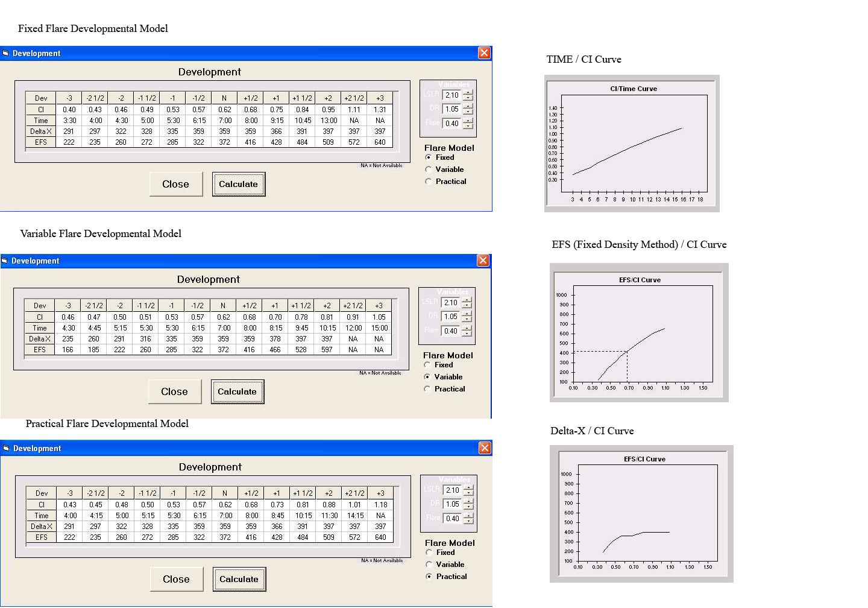The image size is (868, 608).
Task: Click the LSLR field showing 2.10 in the top dialog
Action: point(451,95)
